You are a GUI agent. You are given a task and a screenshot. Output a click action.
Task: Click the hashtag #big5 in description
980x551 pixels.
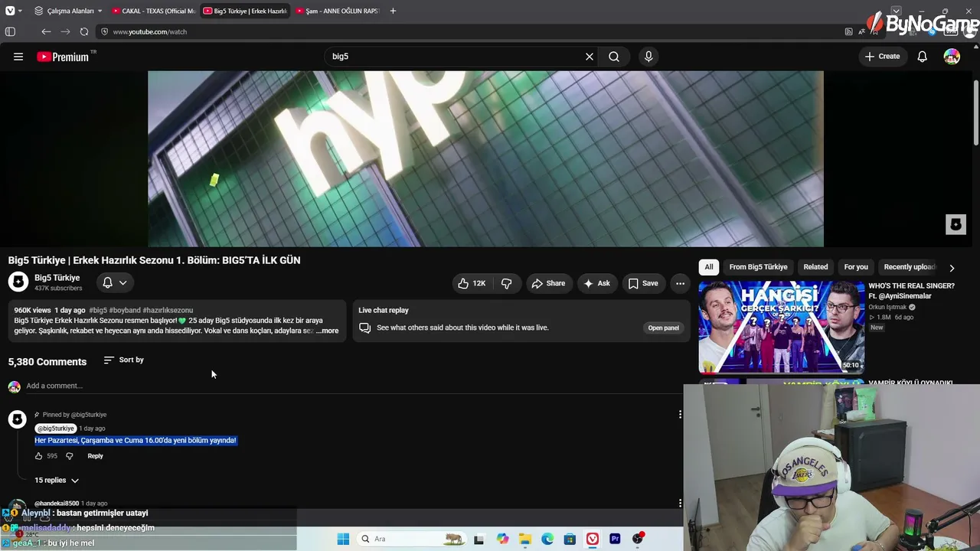point(98,310)
